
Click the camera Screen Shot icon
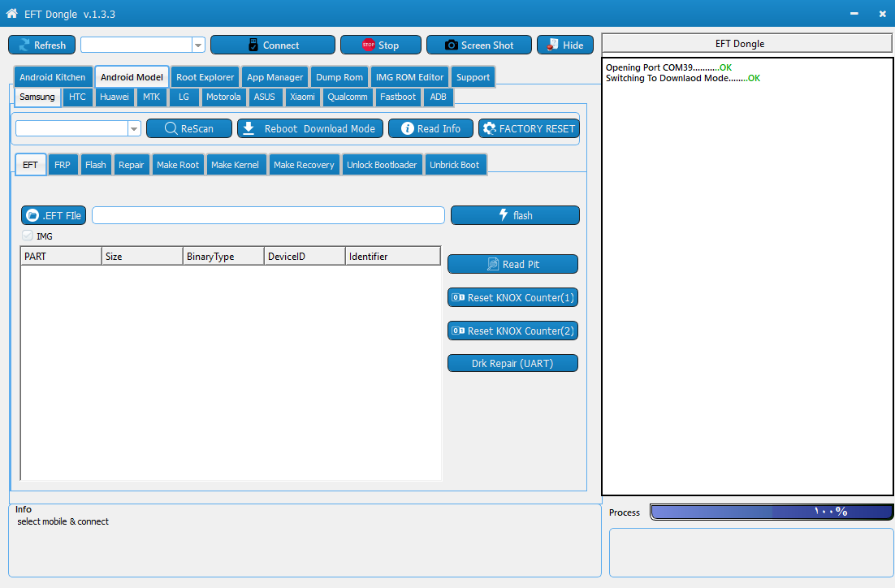click(451, 45)
